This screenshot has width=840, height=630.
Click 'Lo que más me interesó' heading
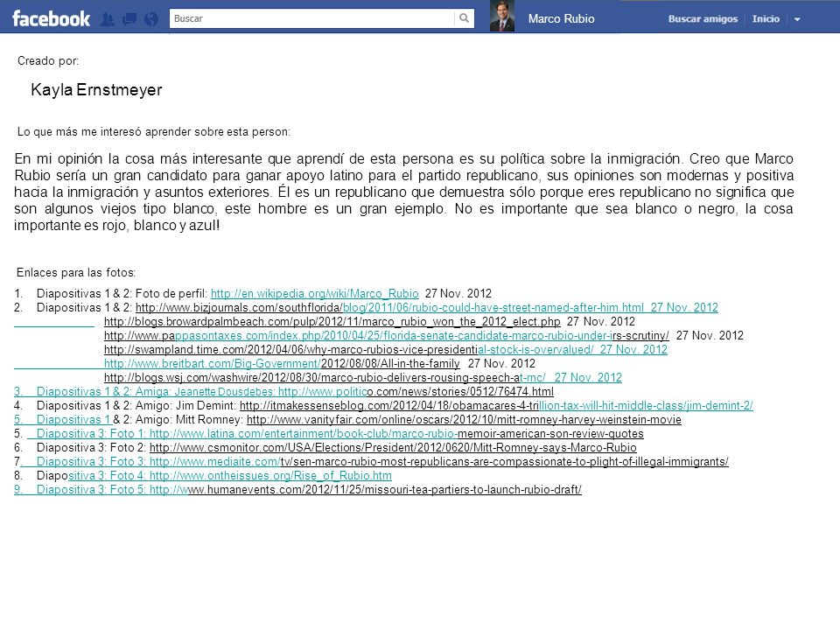(154, 132)
